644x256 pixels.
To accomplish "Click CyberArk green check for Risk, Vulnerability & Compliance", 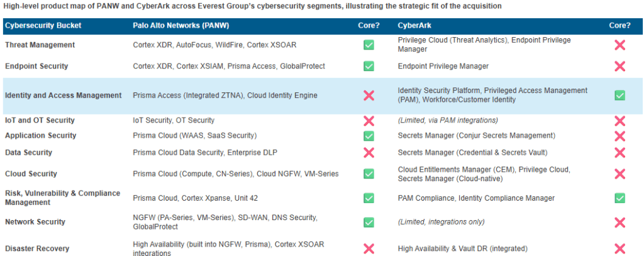I will (619, 198).
